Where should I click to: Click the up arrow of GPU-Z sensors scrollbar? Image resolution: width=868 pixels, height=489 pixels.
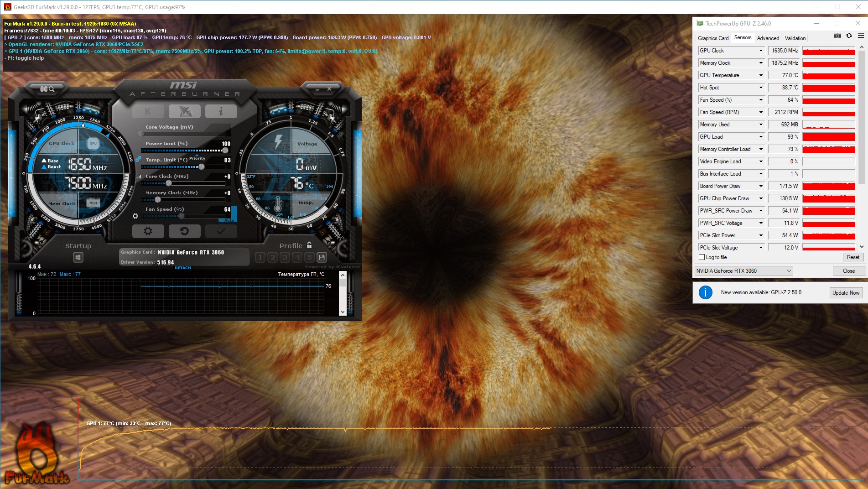click(862, 47)
